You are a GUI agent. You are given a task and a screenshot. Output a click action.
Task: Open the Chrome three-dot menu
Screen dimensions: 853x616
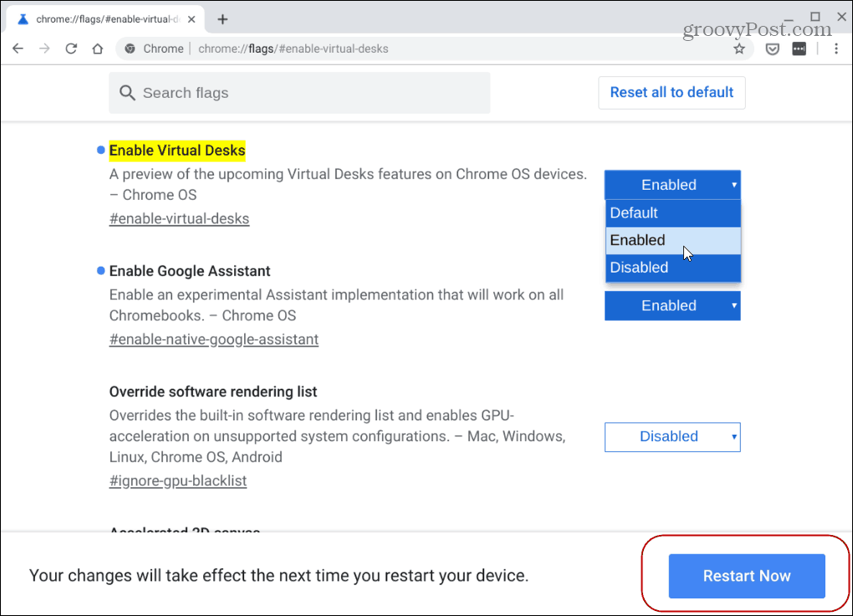click(836, 48)
